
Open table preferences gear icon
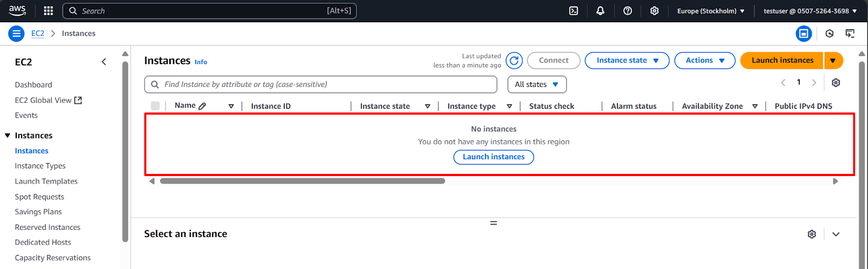coord(836,83)
